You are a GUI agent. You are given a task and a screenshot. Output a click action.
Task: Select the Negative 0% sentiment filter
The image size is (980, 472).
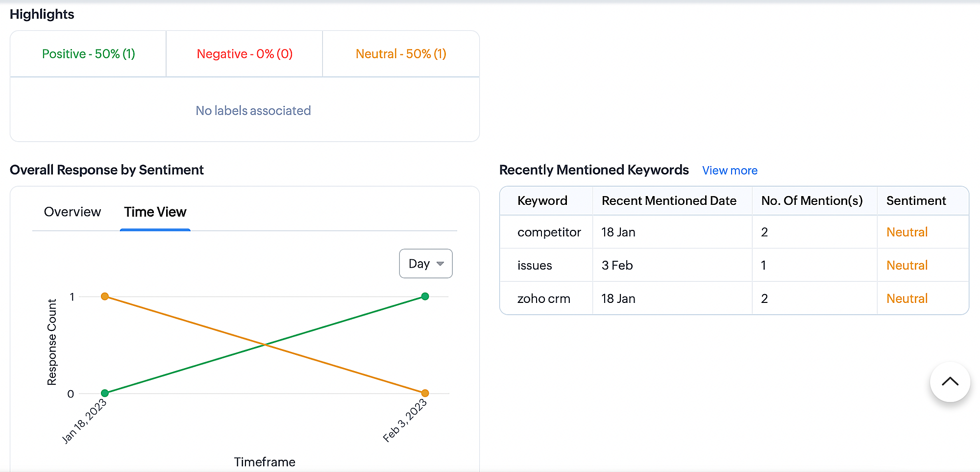click(245, 54)
